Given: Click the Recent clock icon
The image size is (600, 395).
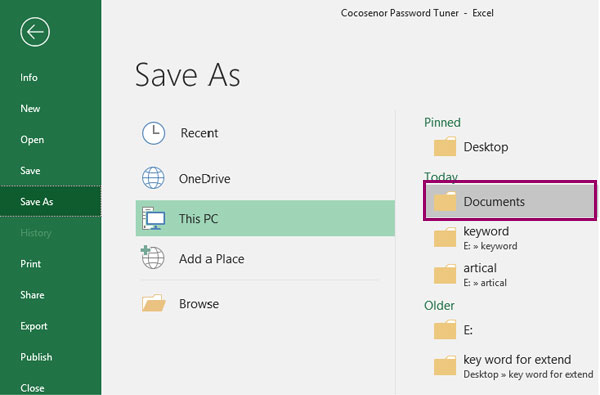Looking at the screenshot, I should coord(153,133).
